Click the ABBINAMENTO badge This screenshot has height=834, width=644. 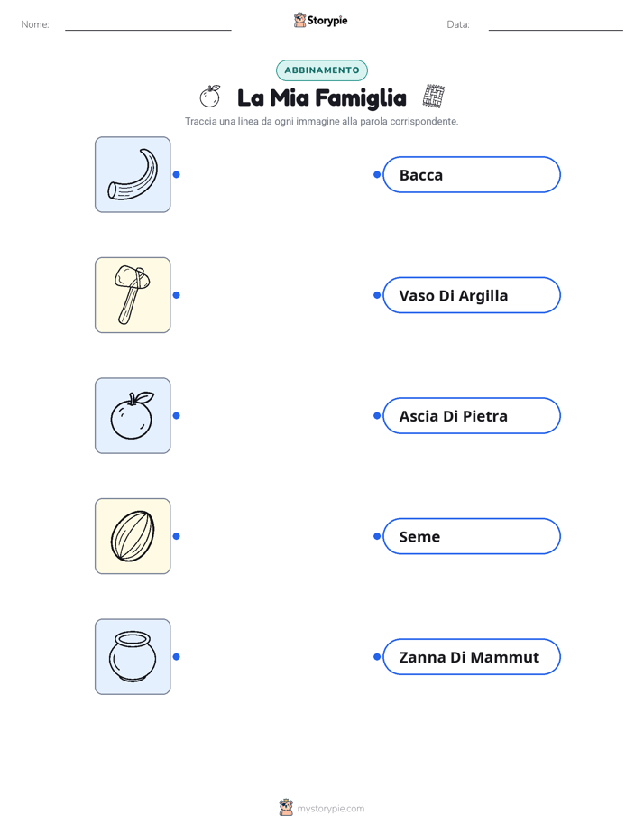(322, 70)
